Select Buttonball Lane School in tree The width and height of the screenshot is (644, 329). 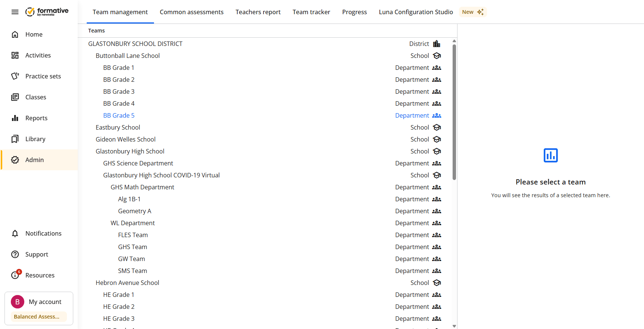pyautogui.click(x=127, y=56)
